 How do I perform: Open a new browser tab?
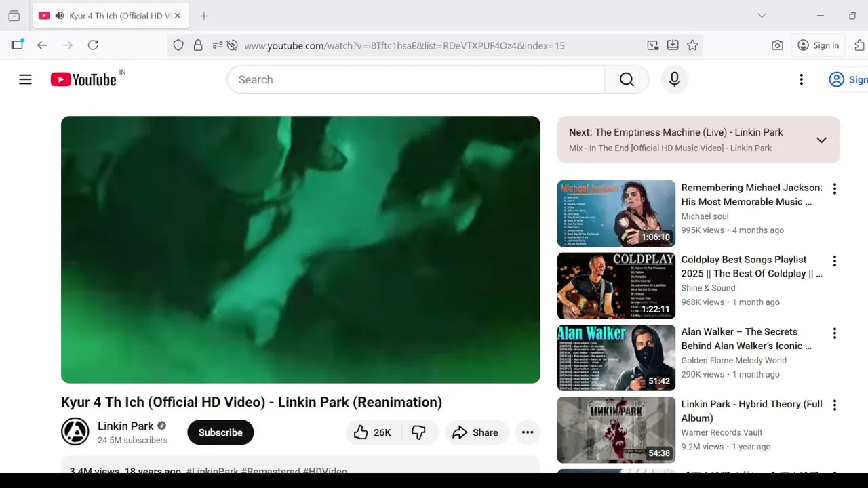204,16
